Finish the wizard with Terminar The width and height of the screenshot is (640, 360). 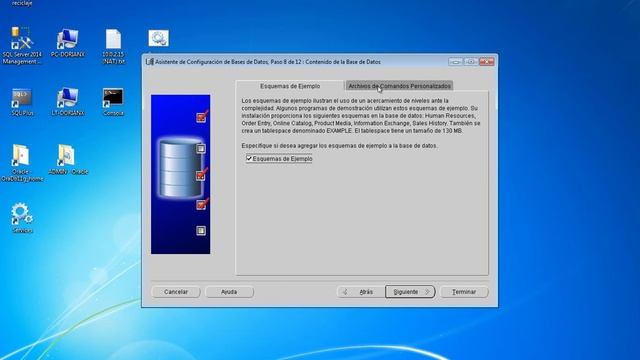pyautogui.click(x=464, y=292)
